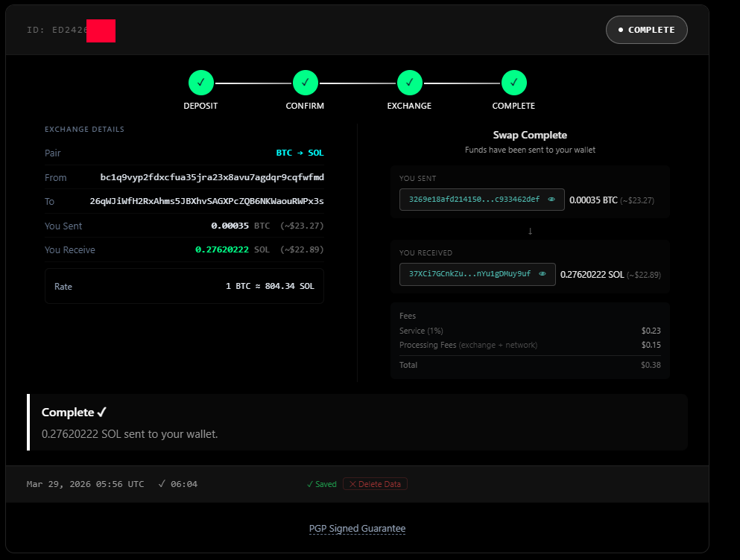The image size is (740, 560).
Task: Click the Complete step checkmark icon
Action: tap(514, 83)
